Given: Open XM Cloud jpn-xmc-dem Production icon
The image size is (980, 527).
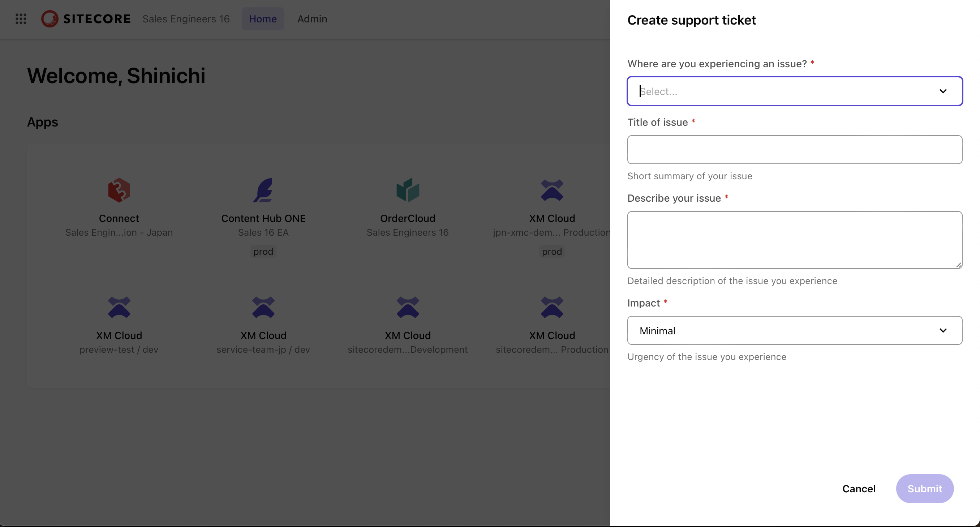Looking at the screenshot, I should coord(552,190).
